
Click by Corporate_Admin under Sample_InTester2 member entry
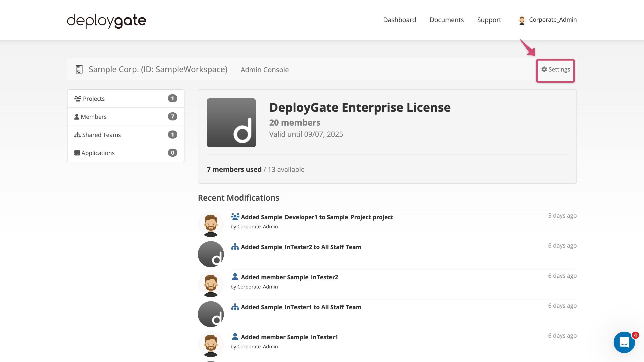[254, 287]
